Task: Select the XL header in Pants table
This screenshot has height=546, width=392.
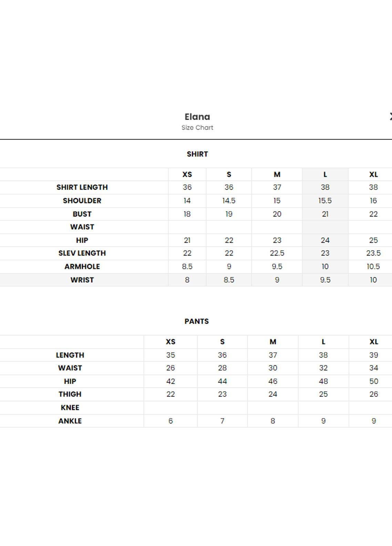Action: (374, 342)
